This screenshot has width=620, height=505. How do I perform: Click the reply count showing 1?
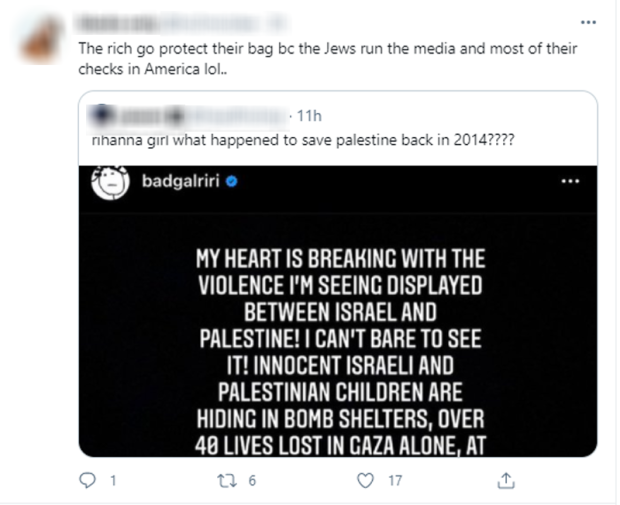click(113, 481)
